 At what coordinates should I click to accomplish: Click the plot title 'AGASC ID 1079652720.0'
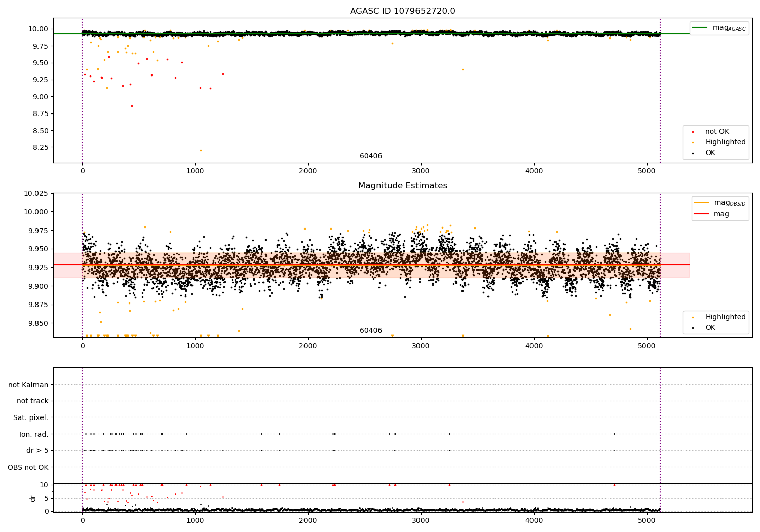(x=402, y=11)
